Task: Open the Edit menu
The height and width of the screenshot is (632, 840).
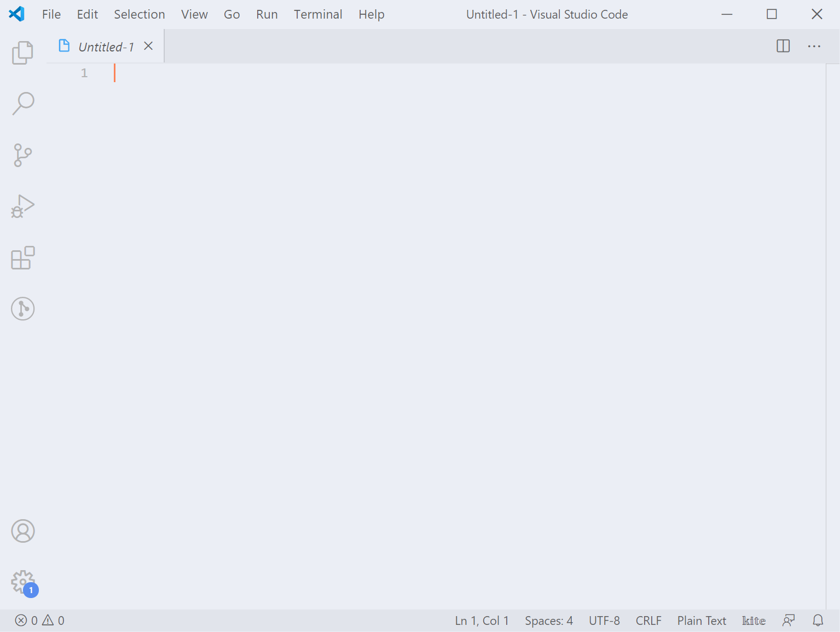Action: [x=88, y=14]
